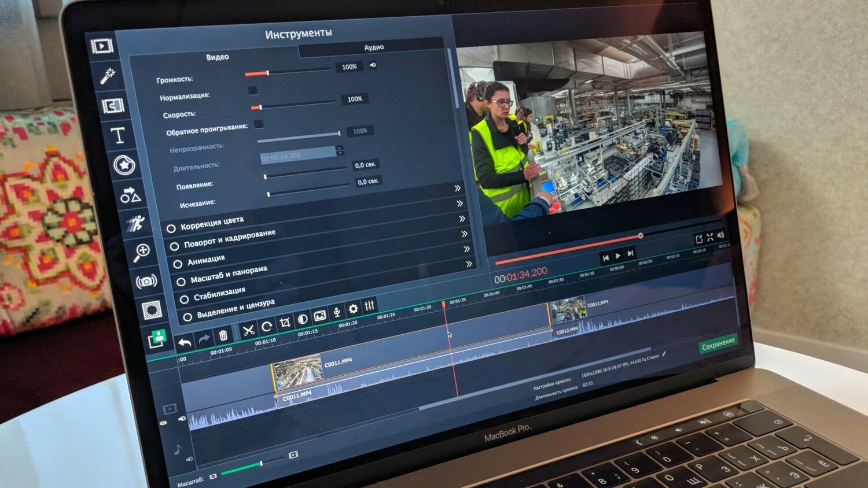This screenshot has height=488, width=868.
Task: Switch to the Видео tab
Action: click(218, 57)
